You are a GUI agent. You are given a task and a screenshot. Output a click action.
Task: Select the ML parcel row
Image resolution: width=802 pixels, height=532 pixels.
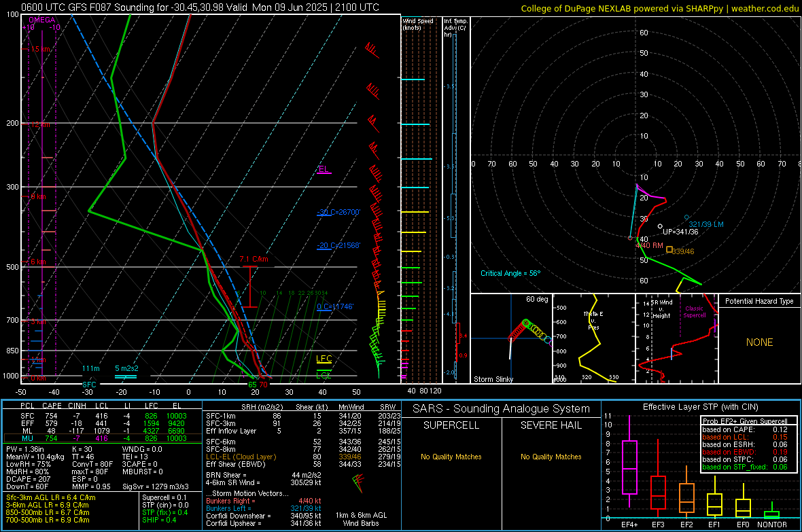(103, 431)
